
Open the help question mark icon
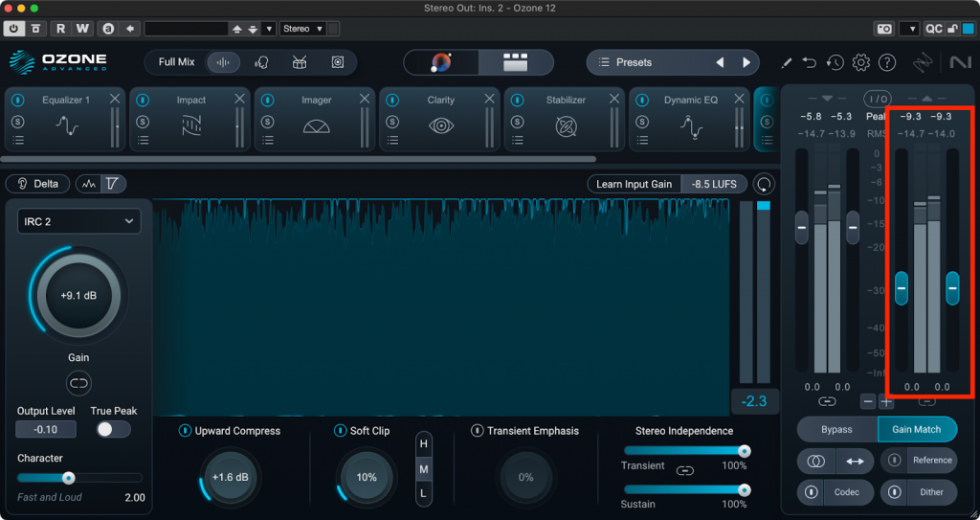point(887,63)
